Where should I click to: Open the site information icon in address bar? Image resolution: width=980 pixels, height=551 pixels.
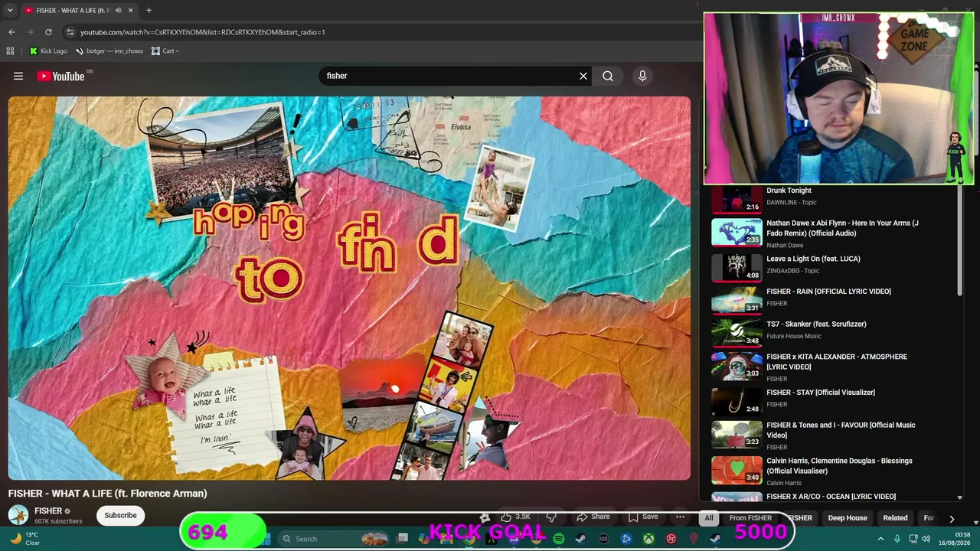[x=70, y=32]
